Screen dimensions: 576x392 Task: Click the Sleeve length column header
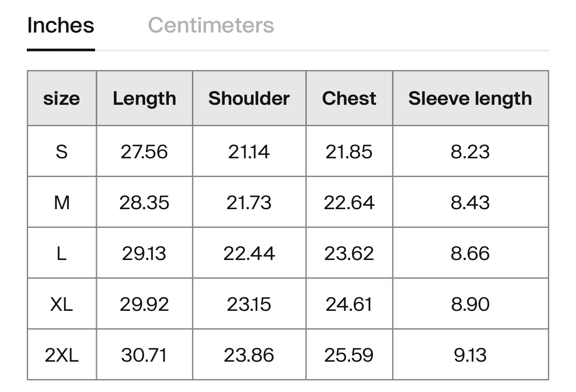[x=470, y=99]
